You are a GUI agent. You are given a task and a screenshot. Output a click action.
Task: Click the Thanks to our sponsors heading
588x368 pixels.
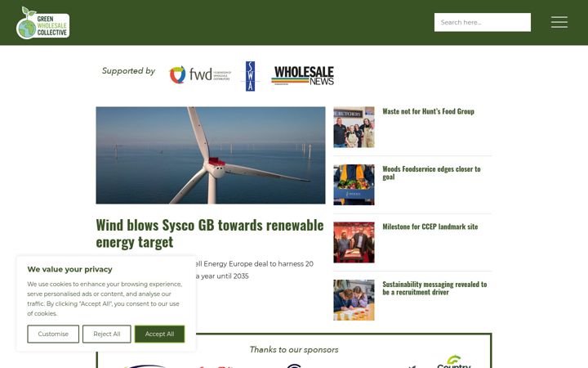pos(294,350)
